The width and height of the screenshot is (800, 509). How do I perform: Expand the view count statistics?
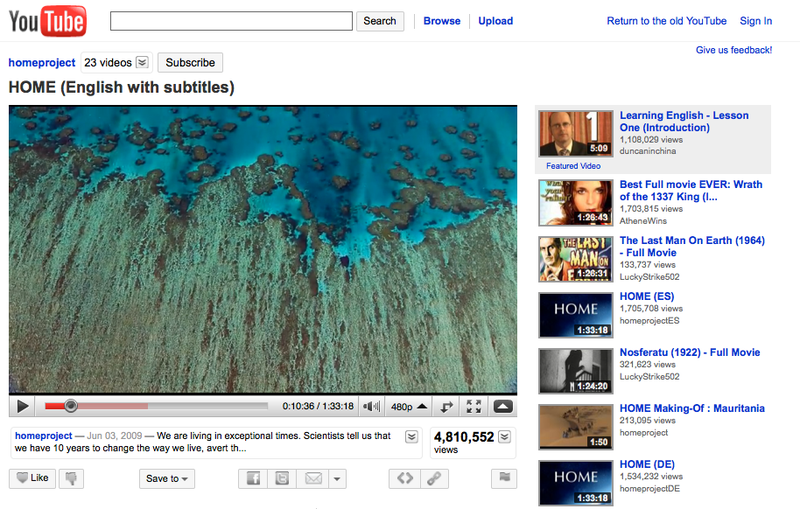point(505,437)
